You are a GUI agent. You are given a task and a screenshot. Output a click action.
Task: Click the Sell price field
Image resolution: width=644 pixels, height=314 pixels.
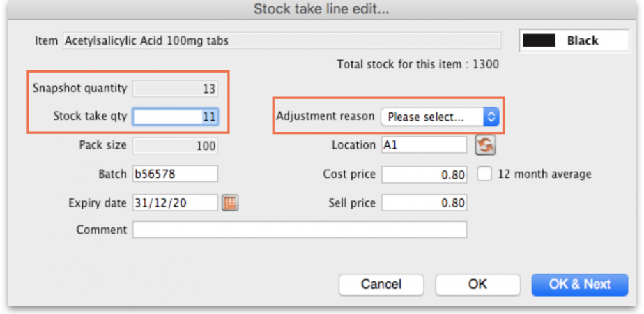[x=424, y=203]
